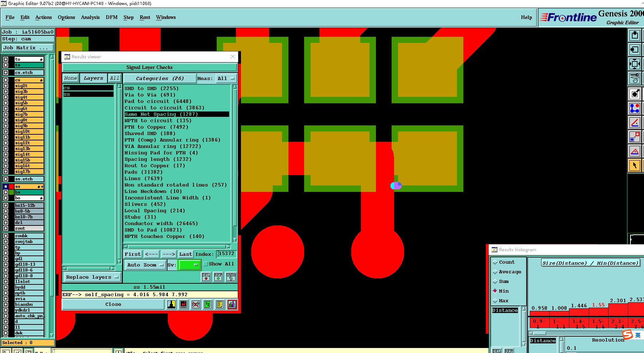Open the Actions menu
The width and height of the screenshot is (644, 353).
coord(44,17)
